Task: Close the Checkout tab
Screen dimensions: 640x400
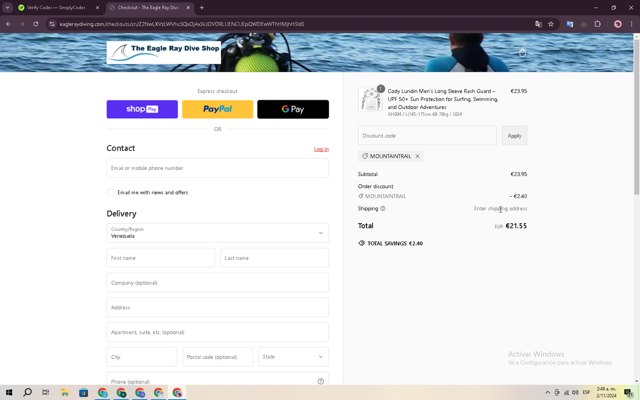Action: [x=188, y=7]
